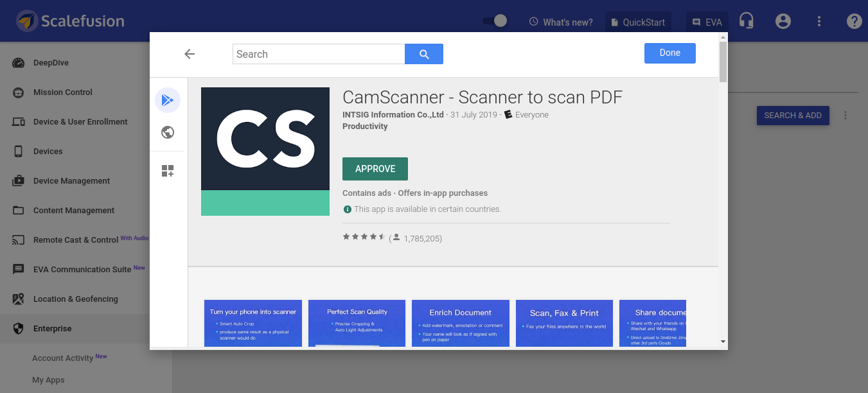Select the organize apps grid icon
This screenshot has height=393, width=868.
168,171
